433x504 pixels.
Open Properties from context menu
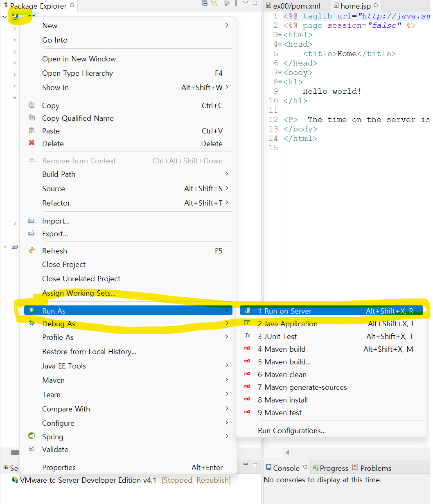pos(128,467)
